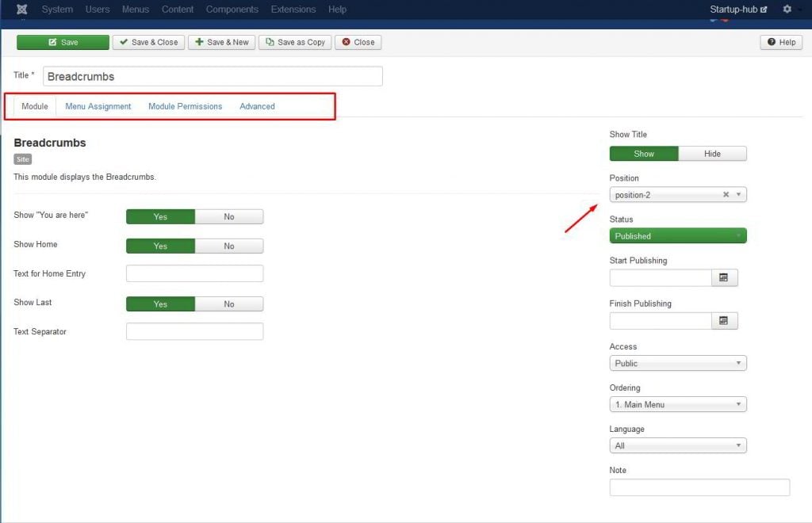The image size is (812, 523).
Task: Expand the Access dropdown
Action: (x=678, y=363)
